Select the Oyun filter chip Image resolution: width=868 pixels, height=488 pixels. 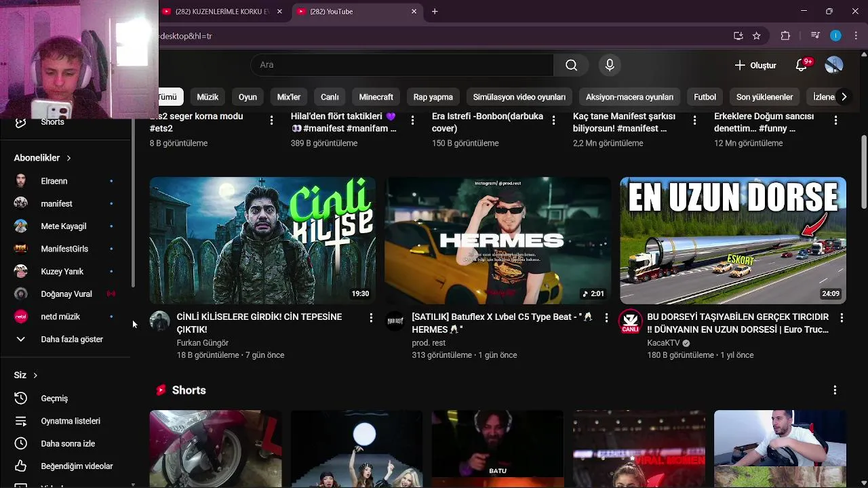248,97
